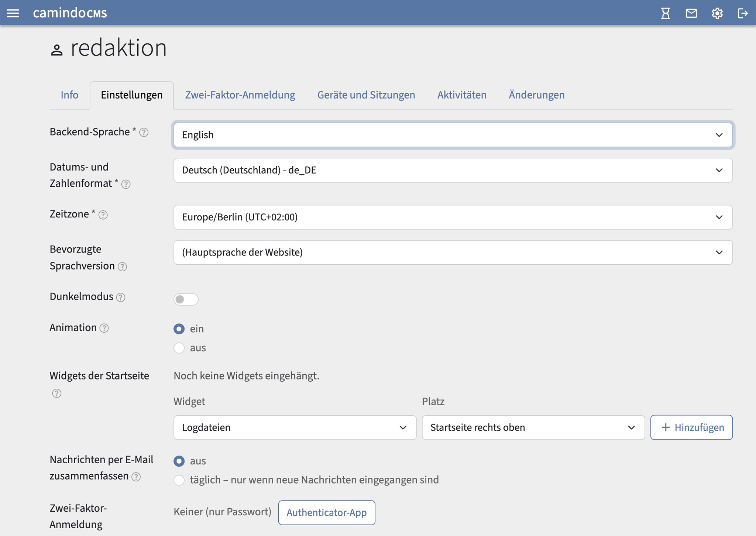This screenshot has width=756, height=536.
Task: Select Animation 'ein' radio button
Action: [179, 329]
